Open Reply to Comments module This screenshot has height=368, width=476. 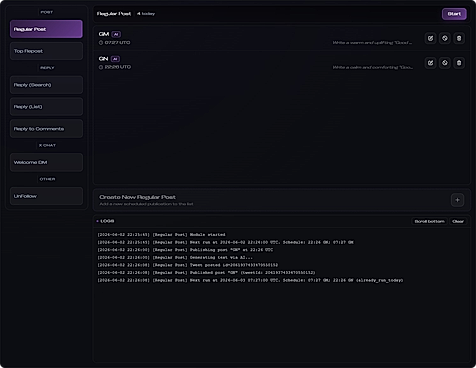pos(46,129)
